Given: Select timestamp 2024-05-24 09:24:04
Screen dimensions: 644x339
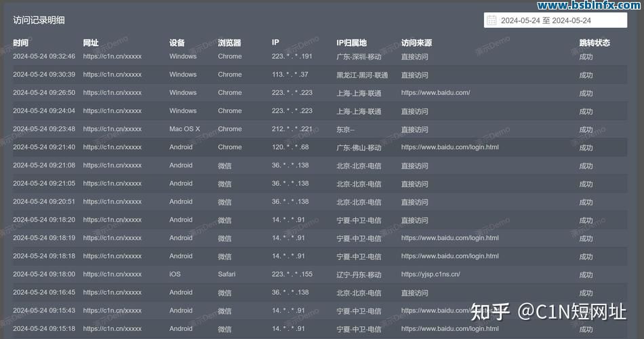Looking at the screenshot, I should pos(44,111).
